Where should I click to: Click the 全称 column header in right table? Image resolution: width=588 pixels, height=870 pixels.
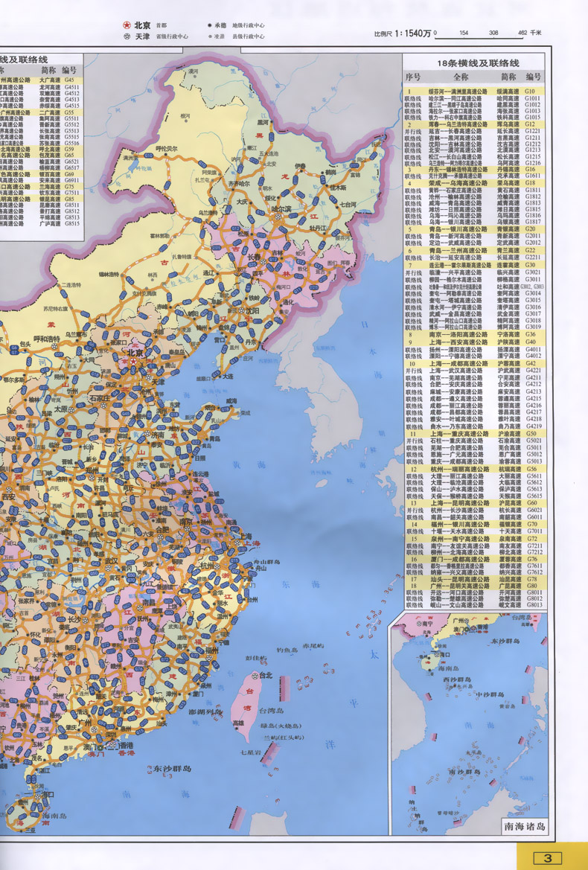[461, 77]
